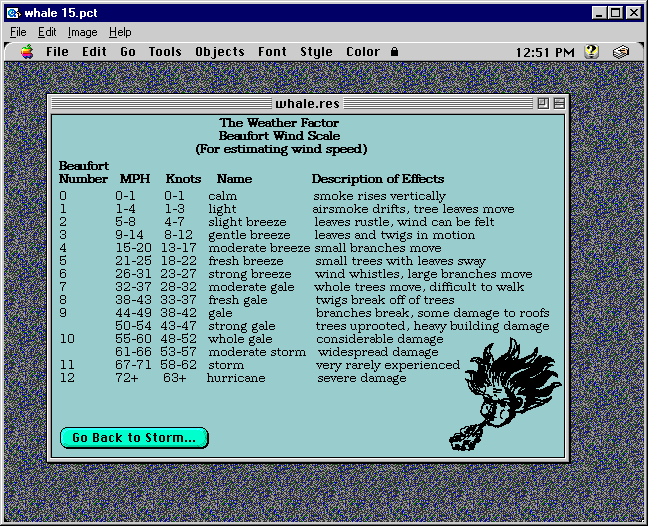Click the padlock icon after Color

tap(395, 52)
